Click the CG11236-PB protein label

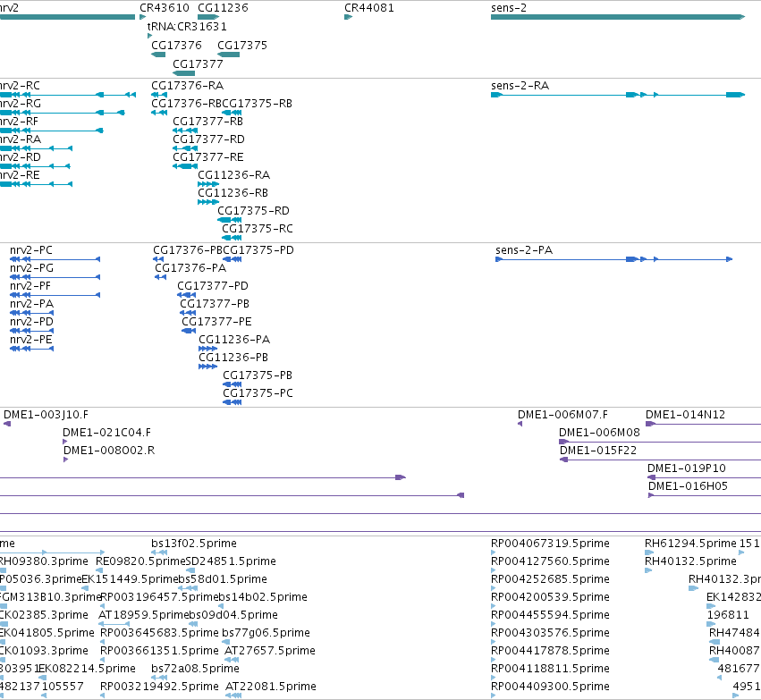(x=233, y=358)
